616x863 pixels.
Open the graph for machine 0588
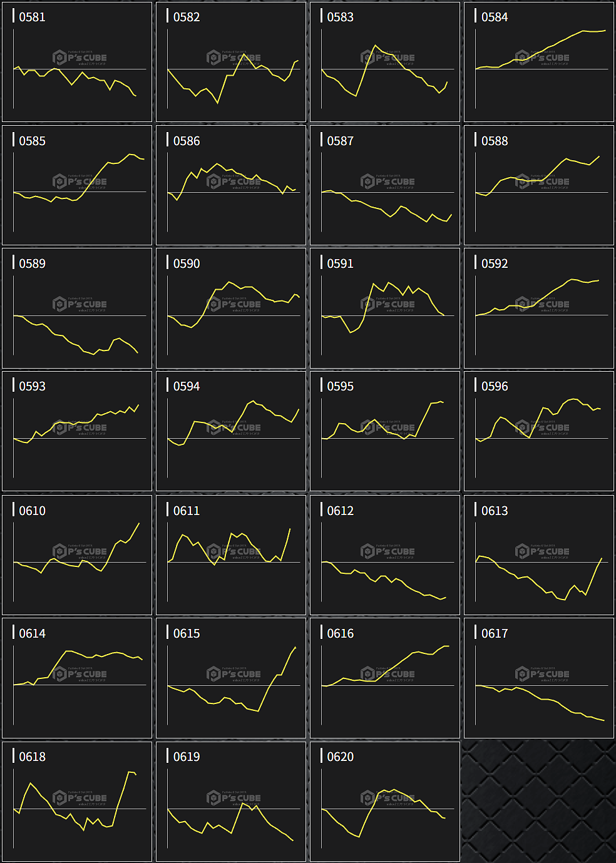539,185
